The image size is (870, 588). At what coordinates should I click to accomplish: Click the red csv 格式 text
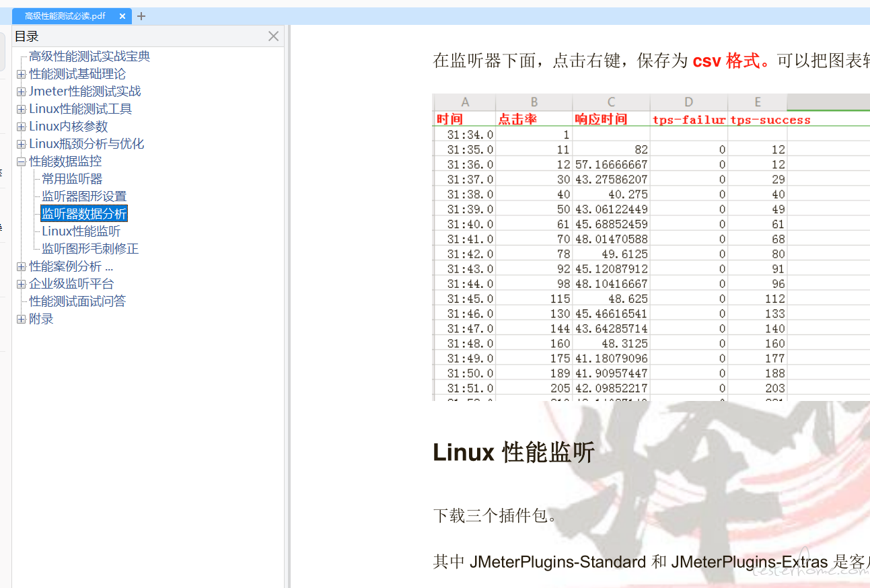point(733,61)
